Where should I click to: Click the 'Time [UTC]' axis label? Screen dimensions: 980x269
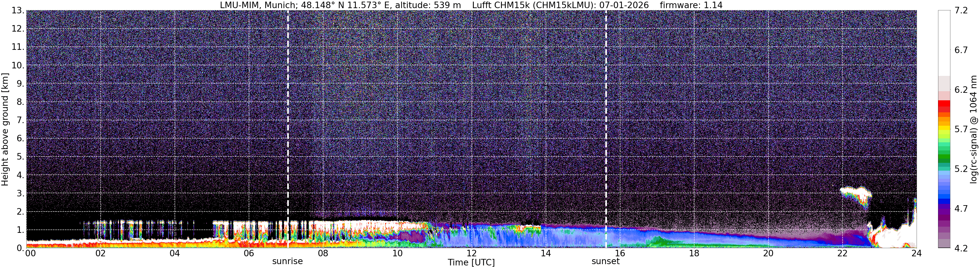click(x=471, y=262)
